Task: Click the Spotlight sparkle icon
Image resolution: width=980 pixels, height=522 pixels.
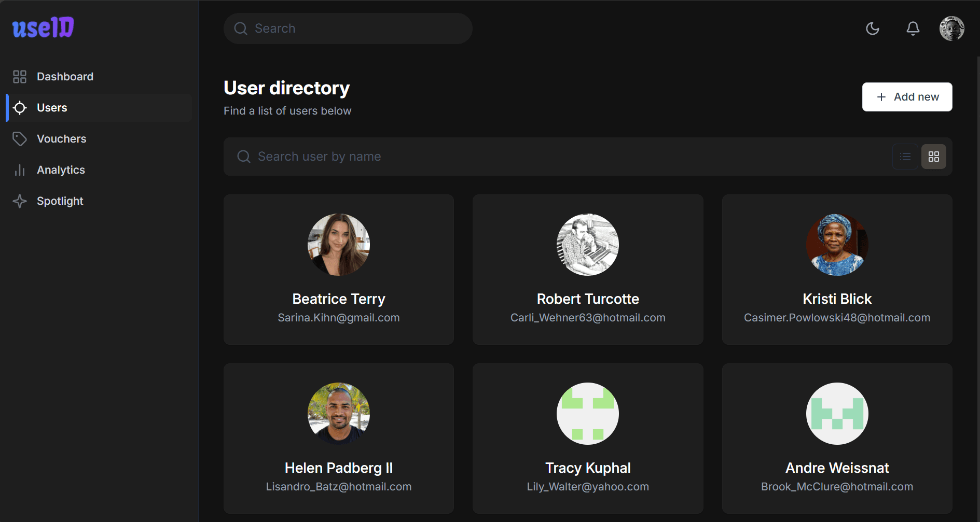Action: [x=20, y=201]
